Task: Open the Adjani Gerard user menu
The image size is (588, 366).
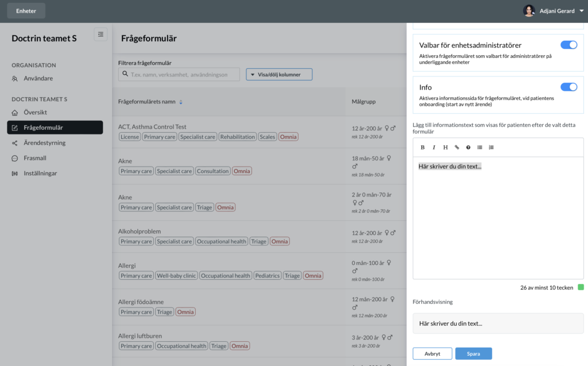Action: [554, 11]
